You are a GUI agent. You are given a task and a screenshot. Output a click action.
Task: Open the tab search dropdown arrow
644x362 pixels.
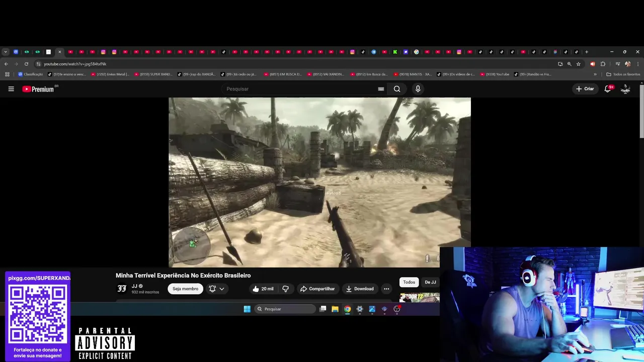(5, 52)
